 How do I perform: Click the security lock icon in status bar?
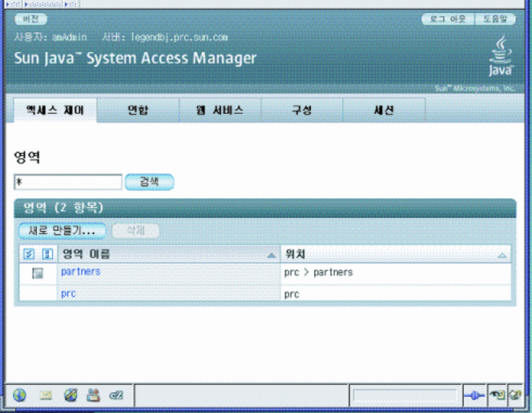pyautogui.click(x=516, y=395)
